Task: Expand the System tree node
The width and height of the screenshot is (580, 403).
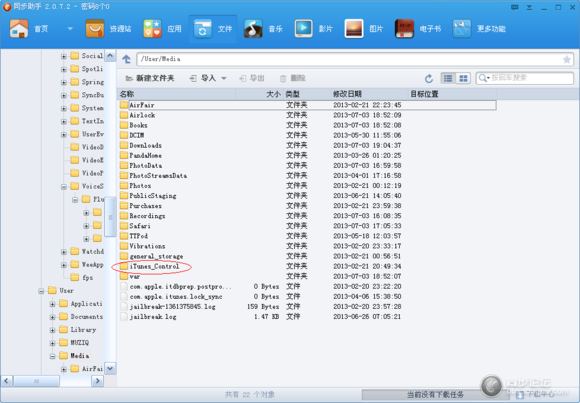Action: click(x=64, y=108)
